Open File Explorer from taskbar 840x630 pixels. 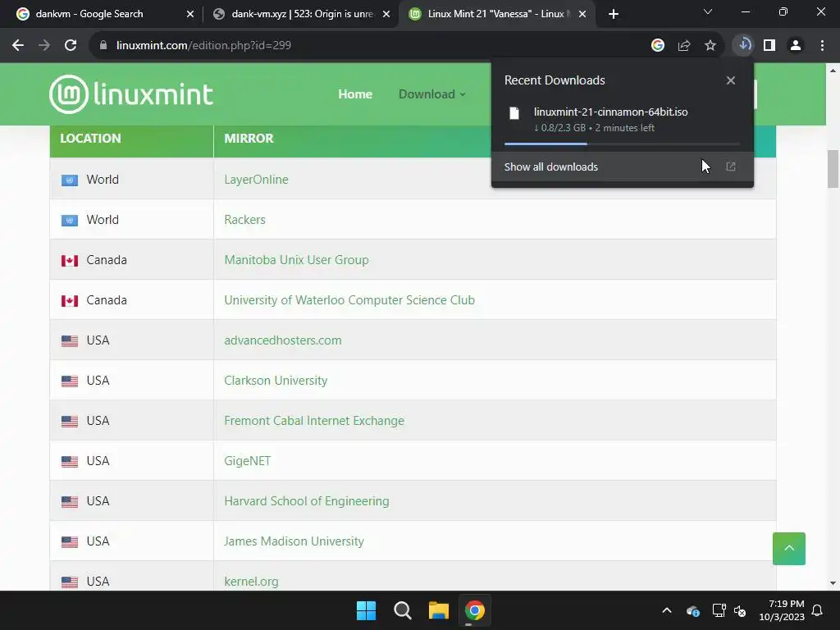(x=439, y=610)
